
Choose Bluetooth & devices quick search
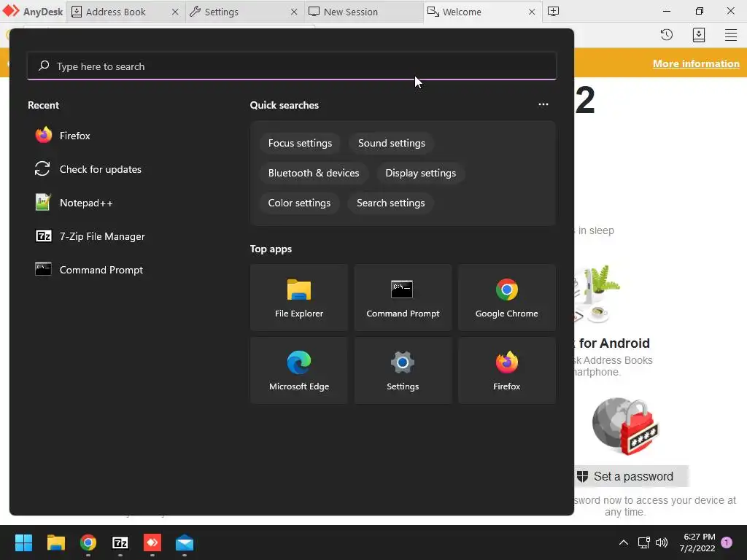(314, 174)
